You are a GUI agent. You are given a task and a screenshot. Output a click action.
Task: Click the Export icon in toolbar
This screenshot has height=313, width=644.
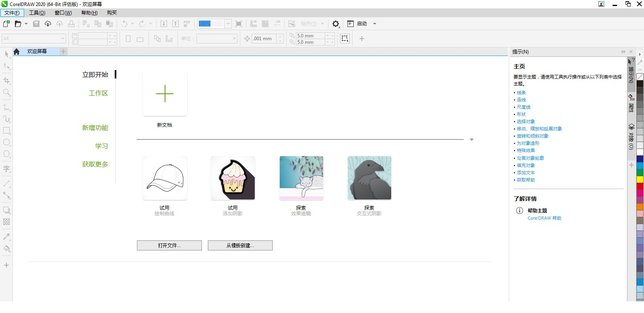click(x=175, y=24)
